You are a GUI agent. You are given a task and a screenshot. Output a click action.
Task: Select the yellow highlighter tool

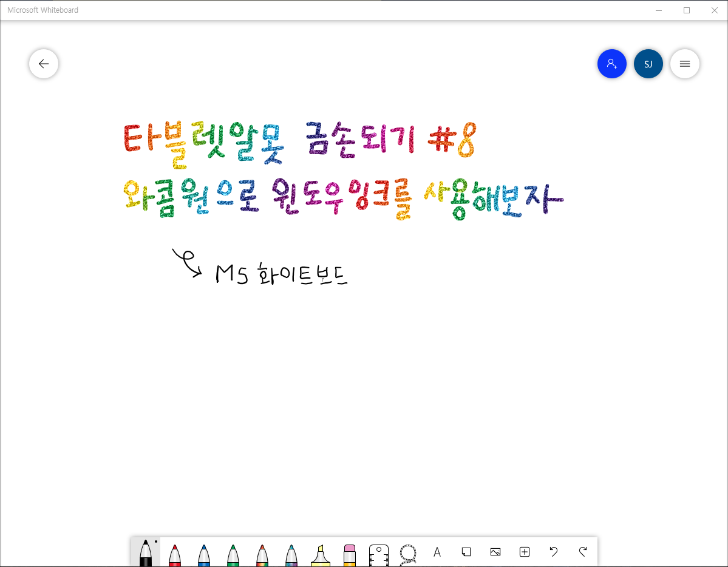coord(321,555)
